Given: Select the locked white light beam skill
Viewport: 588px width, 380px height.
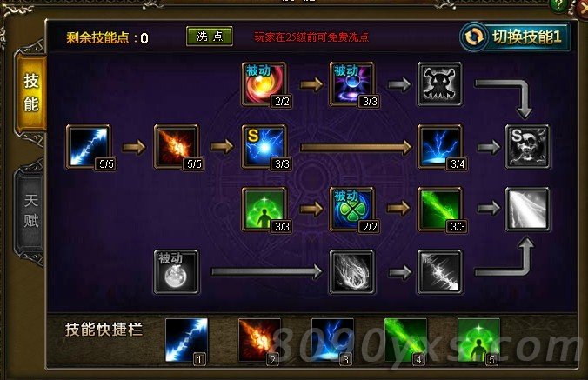Looking at the screenshot, I should point(528,210).
